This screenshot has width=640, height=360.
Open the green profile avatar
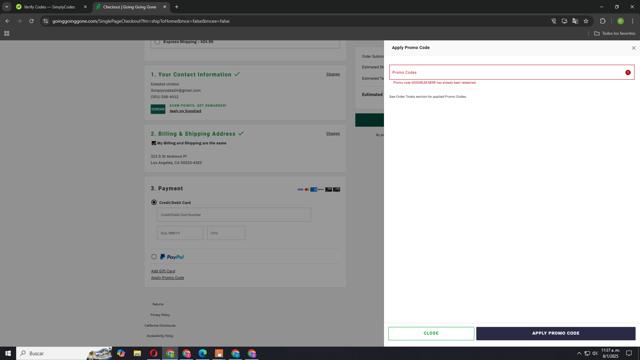click(620, 21)
